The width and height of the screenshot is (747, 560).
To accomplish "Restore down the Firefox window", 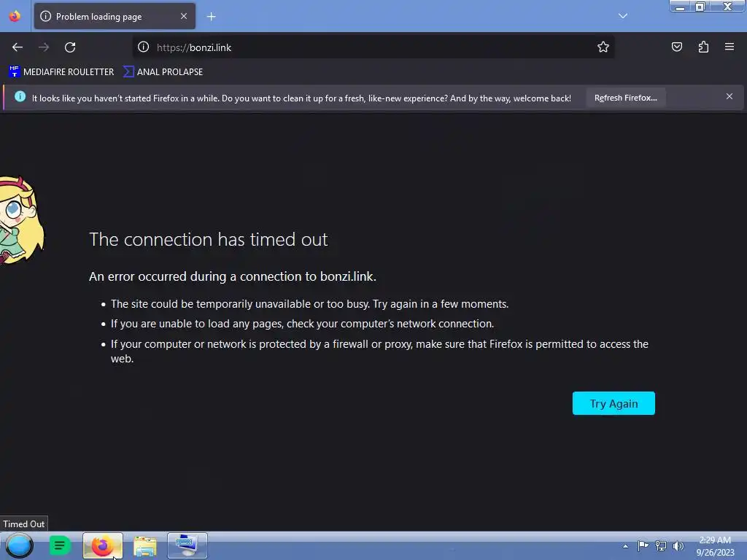I will coord(700,6).
